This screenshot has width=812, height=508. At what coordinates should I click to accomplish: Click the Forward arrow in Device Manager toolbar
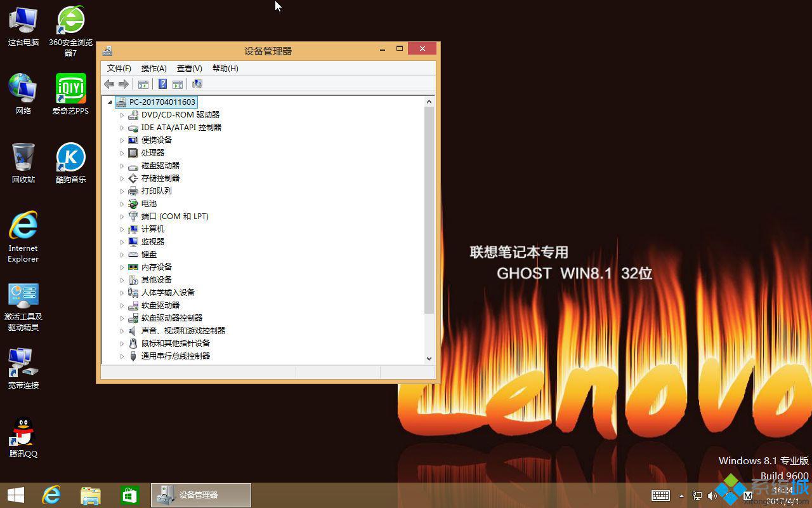click(x=124, y=84)
